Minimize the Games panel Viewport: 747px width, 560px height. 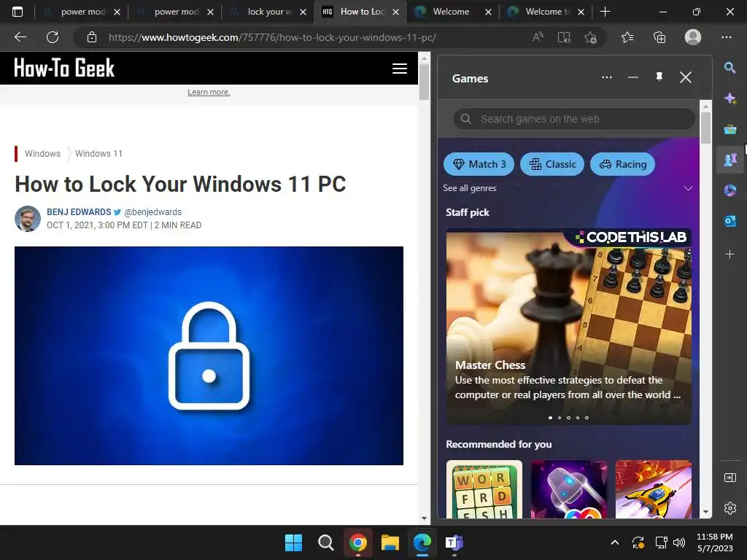(x=632, y=77)
